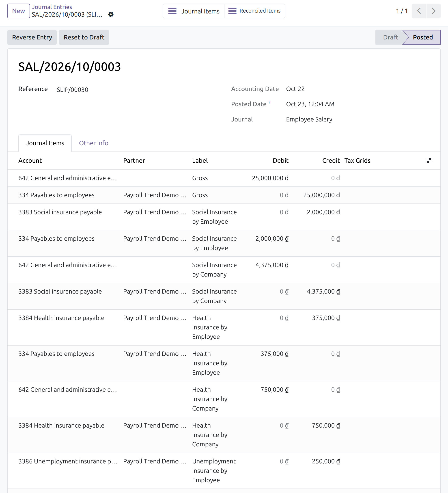Open the column settings adjust icon

(x=429, y=160)
